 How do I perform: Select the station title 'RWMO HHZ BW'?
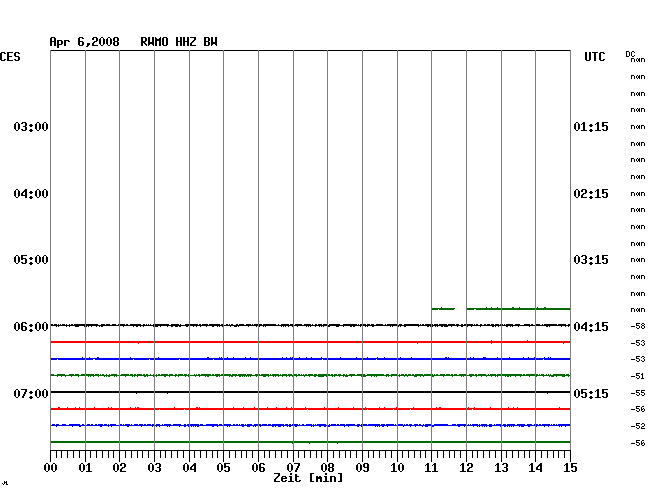[x=179, y=42]
